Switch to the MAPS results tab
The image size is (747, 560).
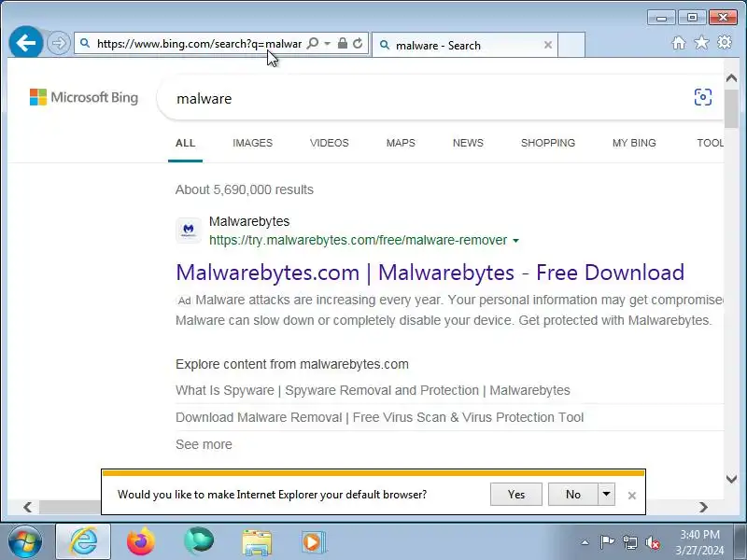click(x=401, y=143)
